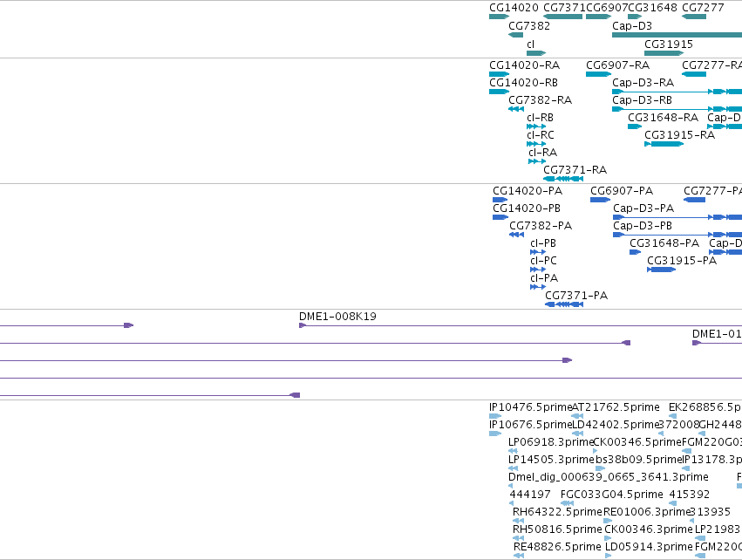The height and width of the screenshot is (560, 742).
Task: Click EST Dmel_dig_000639_0665_3641.3prime
Action: click(511, 486)
